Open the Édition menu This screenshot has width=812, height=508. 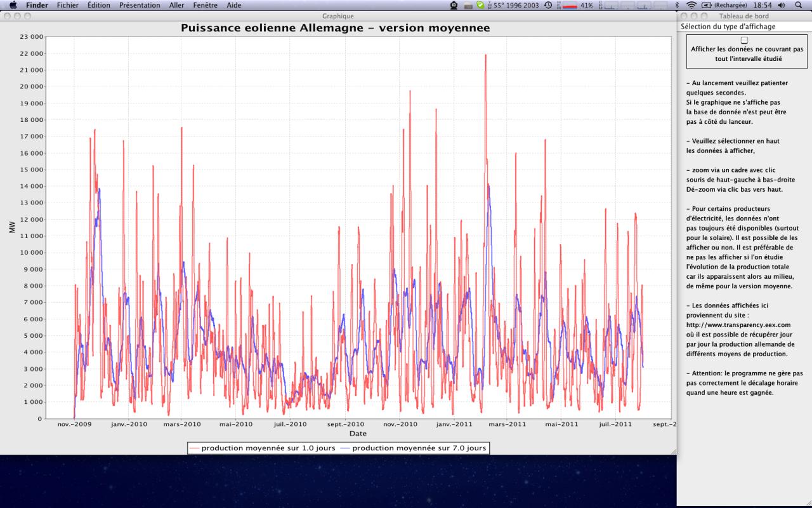click(x=99, y=5)
